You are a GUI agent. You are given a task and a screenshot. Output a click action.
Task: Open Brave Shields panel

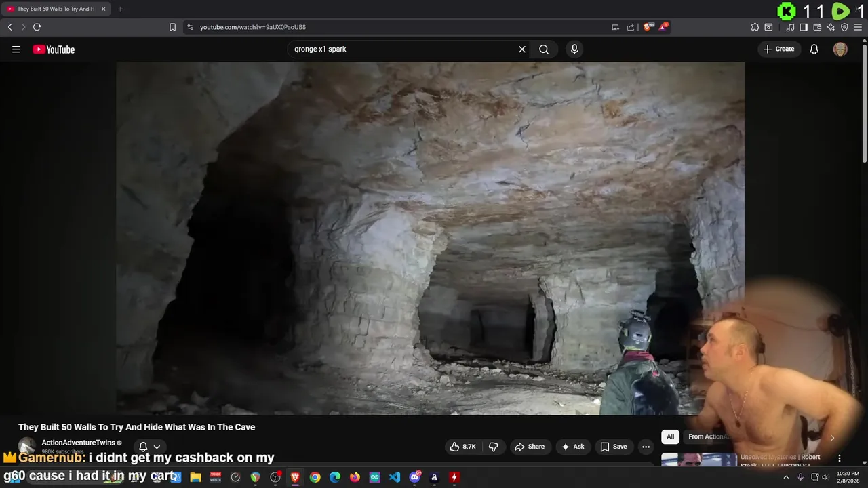coord(648,27)
